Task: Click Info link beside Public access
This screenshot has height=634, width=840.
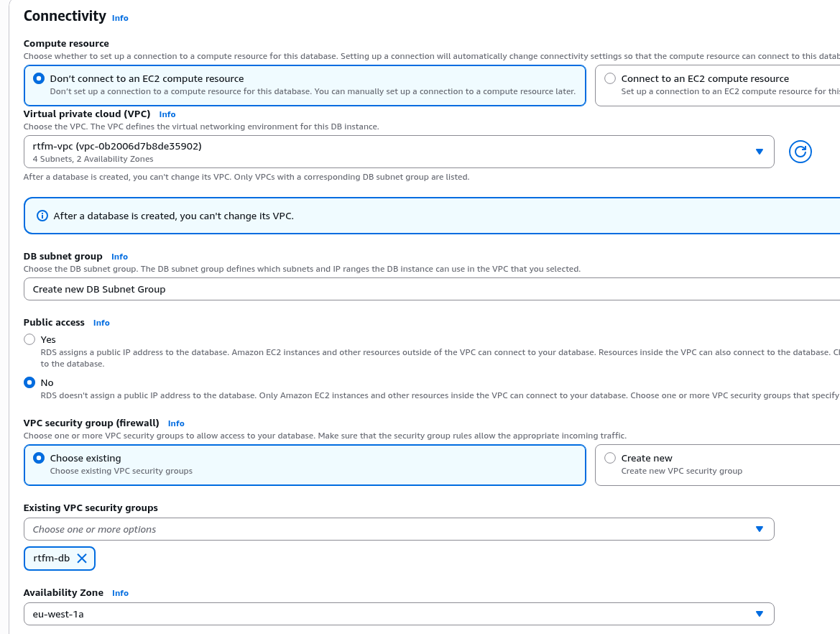Action: tap(101, 323)
